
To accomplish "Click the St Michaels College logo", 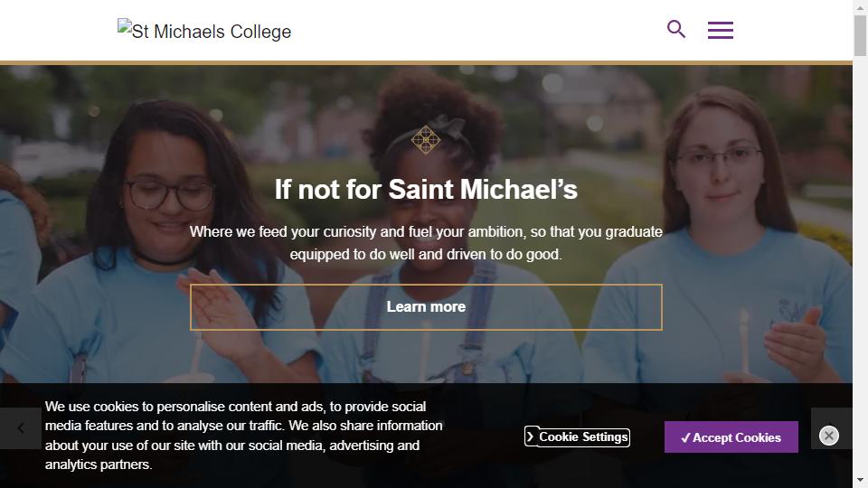I will click(204, 31).
